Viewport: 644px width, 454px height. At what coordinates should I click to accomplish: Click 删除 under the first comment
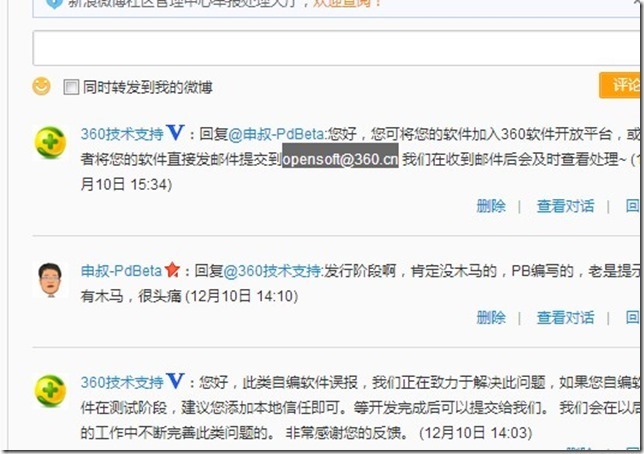pyautogui.click(x=491, y=206)
